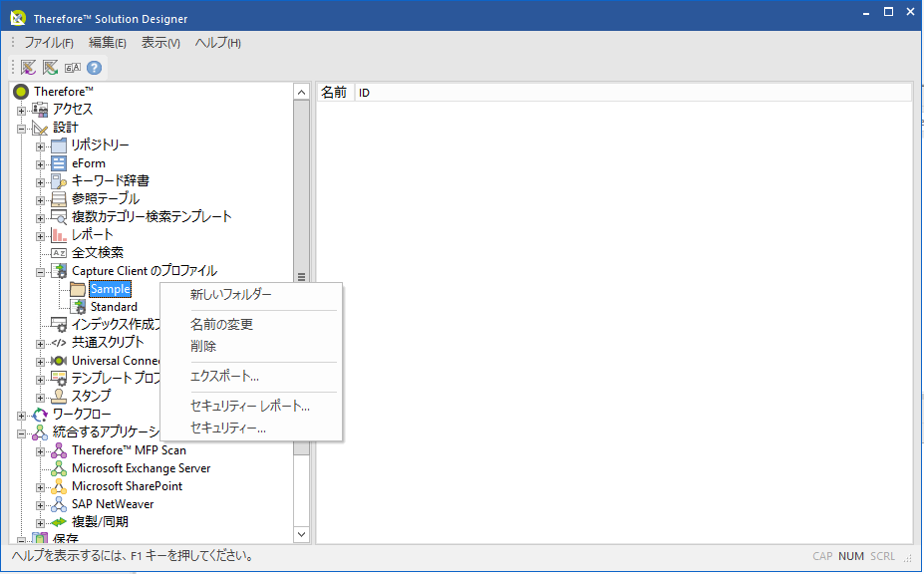Click the アクセス node icon
This screenshot has height=574, width=924.
(x=40, y=109)
